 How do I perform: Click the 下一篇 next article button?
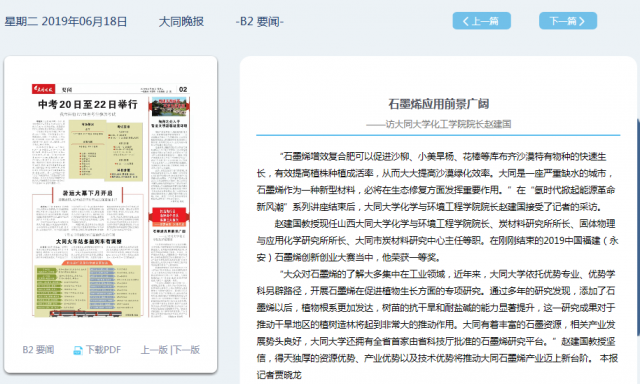(568, 21)
